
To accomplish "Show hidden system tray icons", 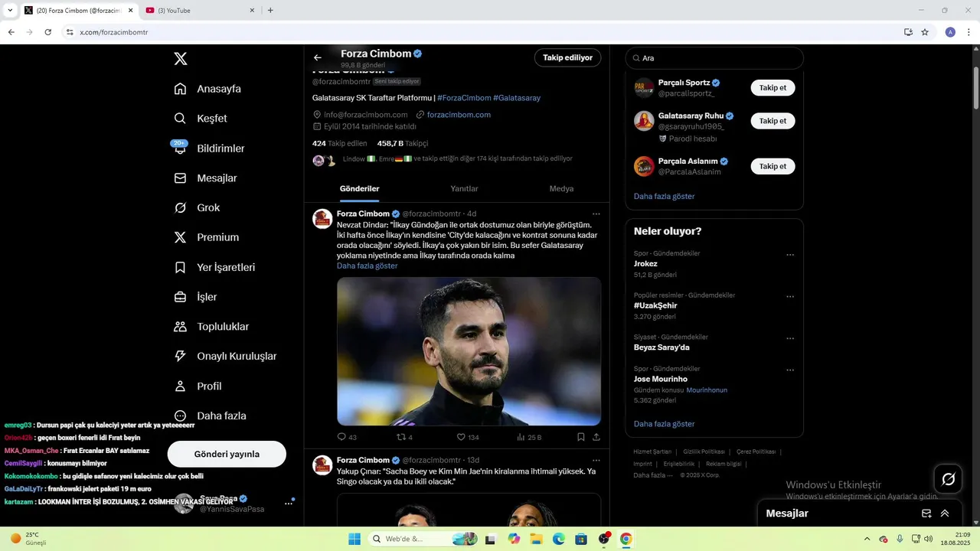I will click(x=867, y=539).
